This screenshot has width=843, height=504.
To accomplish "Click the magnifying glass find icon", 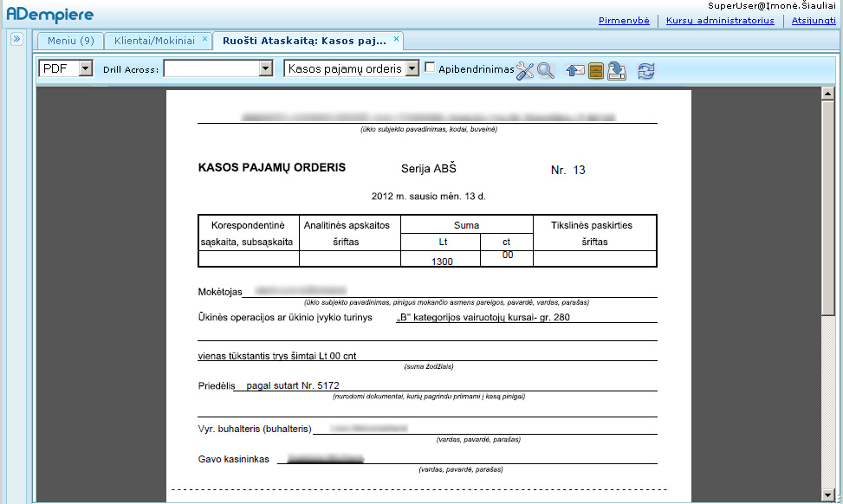I will point(546,70).
